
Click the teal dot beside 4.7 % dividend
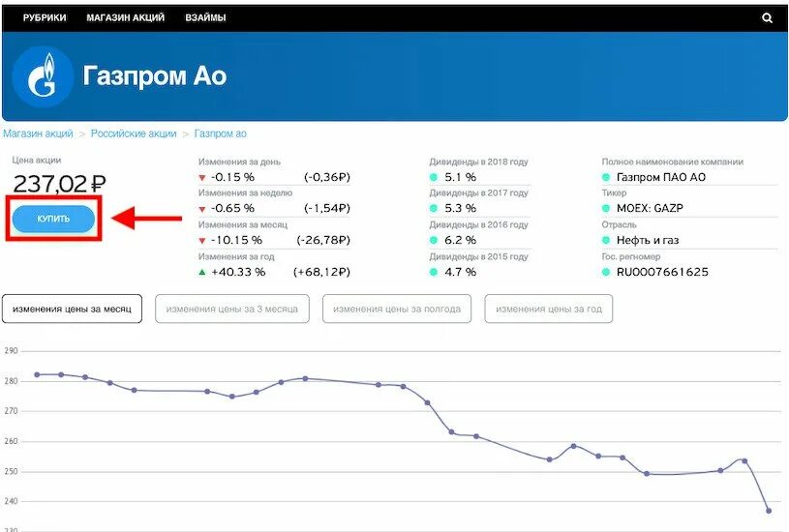(x=434, y=272)
